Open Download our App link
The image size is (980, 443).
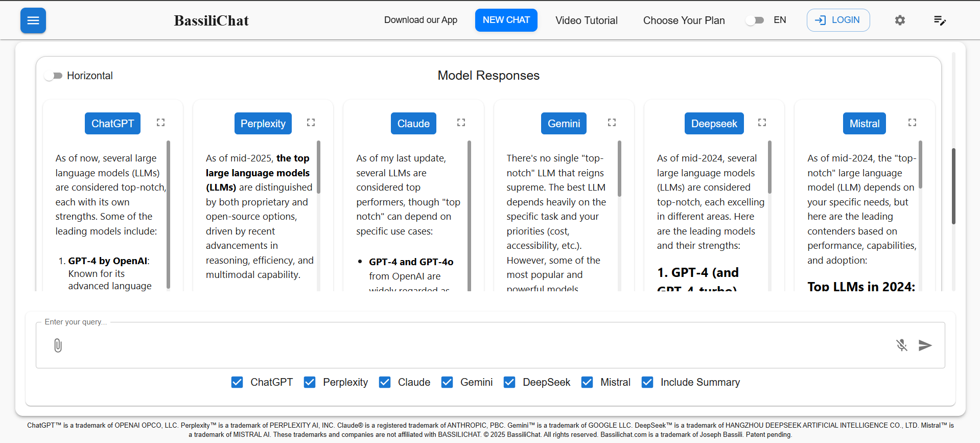click(421, 20)
